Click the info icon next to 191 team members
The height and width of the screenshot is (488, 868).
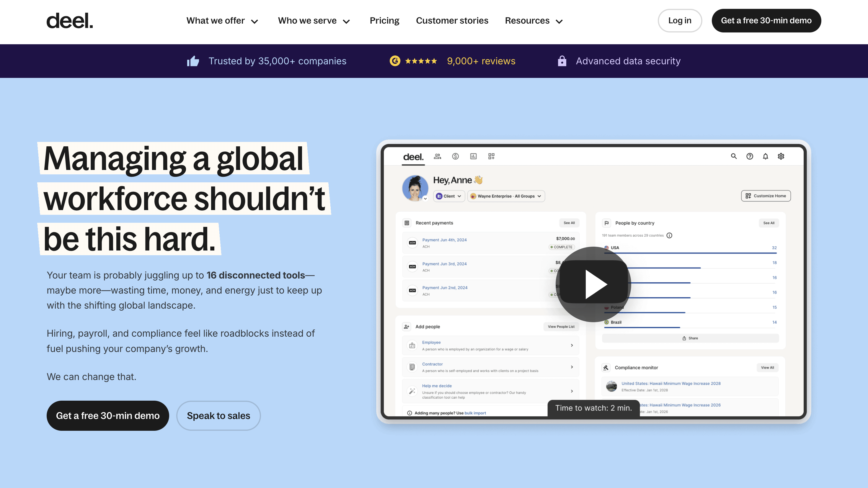pos(670,235)
